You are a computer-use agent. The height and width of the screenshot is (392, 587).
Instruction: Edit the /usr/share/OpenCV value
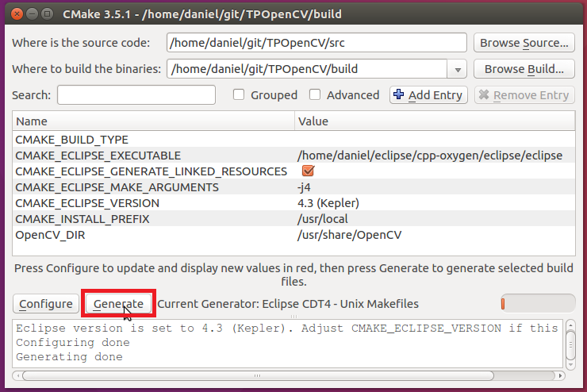[x=349, y=235]
